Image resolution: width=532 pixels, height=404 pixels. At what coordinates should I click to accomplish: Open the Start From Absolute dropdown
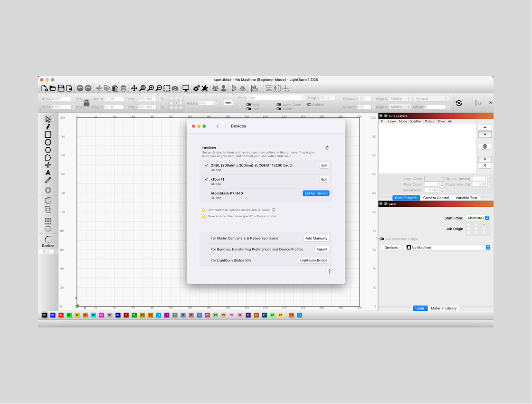coord(477,218)
